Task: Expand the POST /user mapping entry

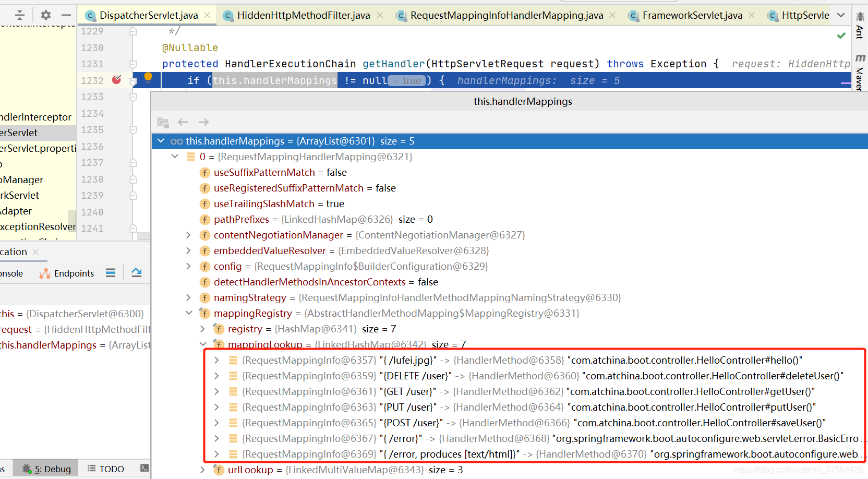Action: (x=217, y=423)
